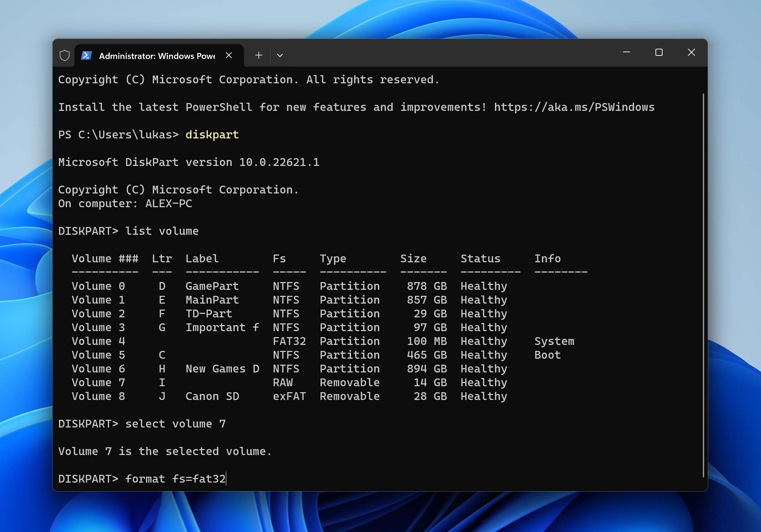761x532 pixels.
Task: Click 'PS C:\Users\lukas>' prompt text
Action: pos(119,135)
